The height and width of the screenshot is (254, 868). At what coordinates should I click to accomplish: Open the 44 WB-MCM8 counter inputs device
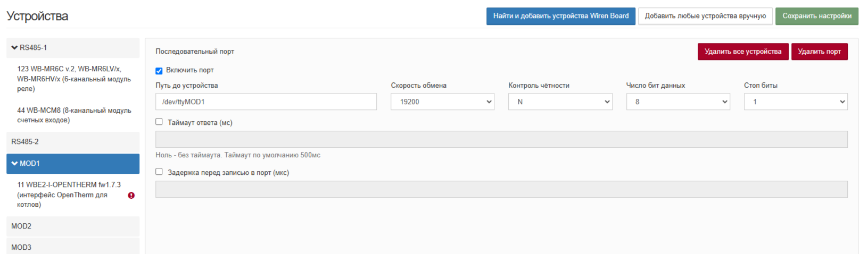tap(74, 115)
